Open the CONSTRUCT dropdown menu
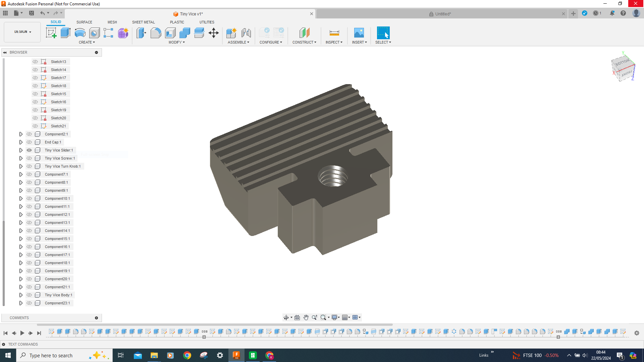This screenshot has height=362, width=644. [304, 42]
